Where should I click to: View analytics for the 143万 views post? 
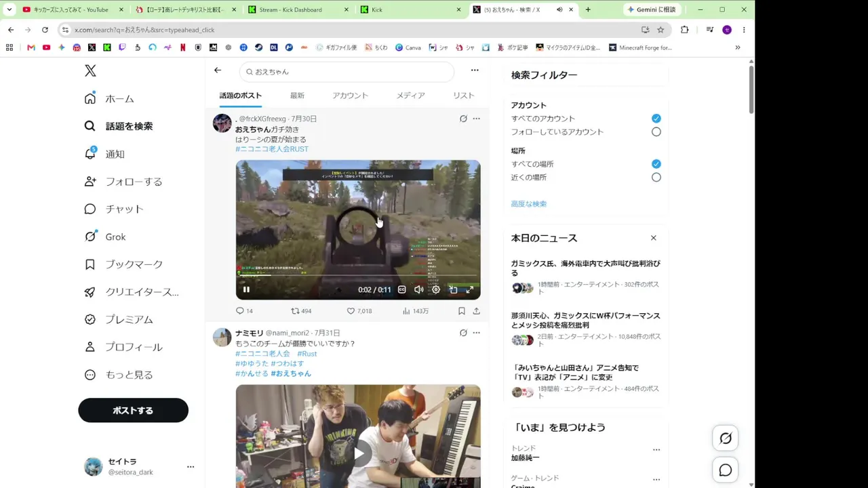pos(415,311)
